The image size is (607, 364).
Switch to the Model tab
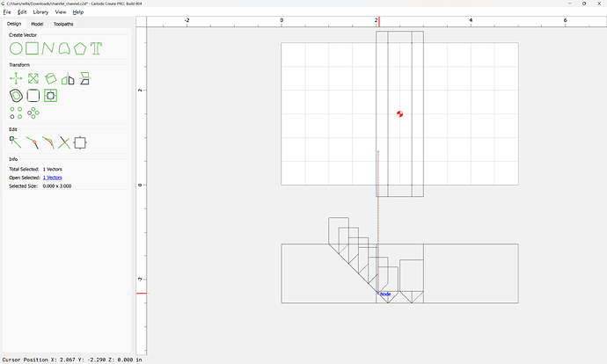tap(37, 24)
